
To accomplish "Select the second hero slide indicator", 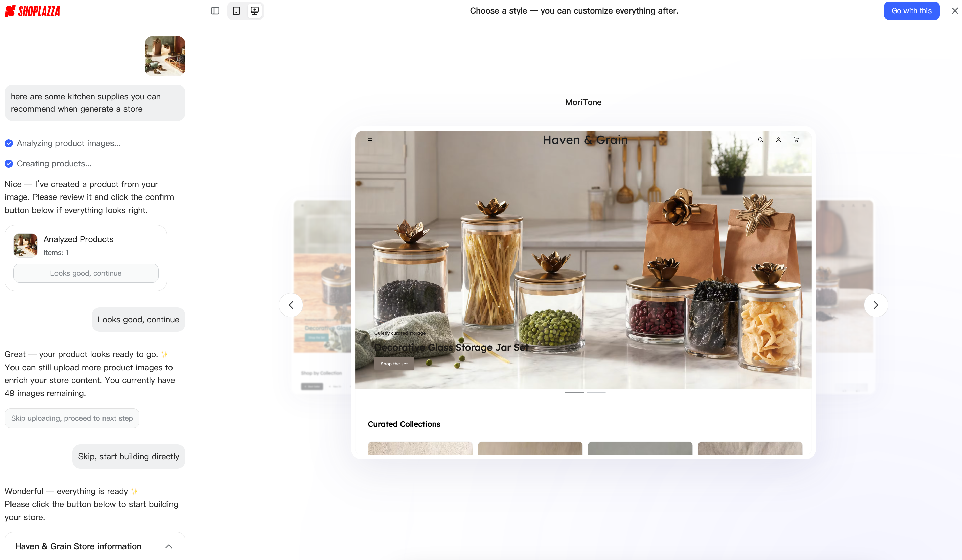I will coord(596,392).
